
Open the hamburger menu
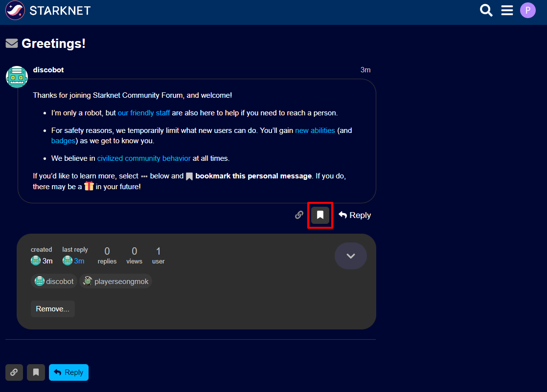point(507,10)
